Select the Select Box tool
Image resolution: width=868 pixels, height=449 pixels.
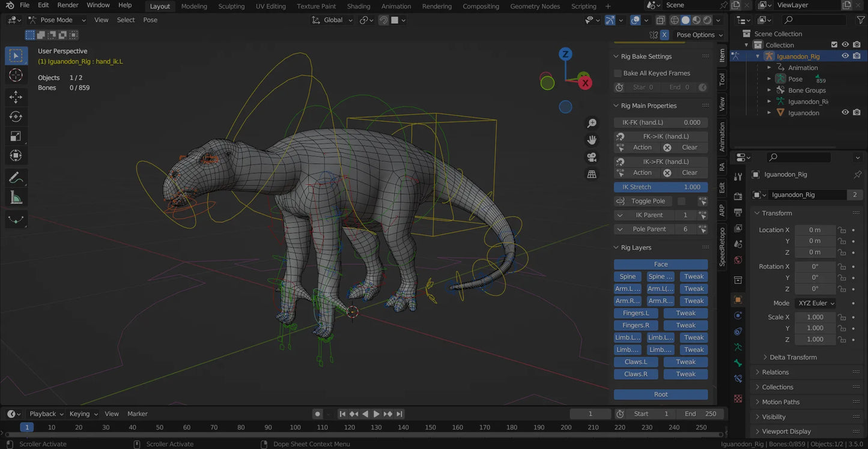pyautogui.click(x=16, y=55)
